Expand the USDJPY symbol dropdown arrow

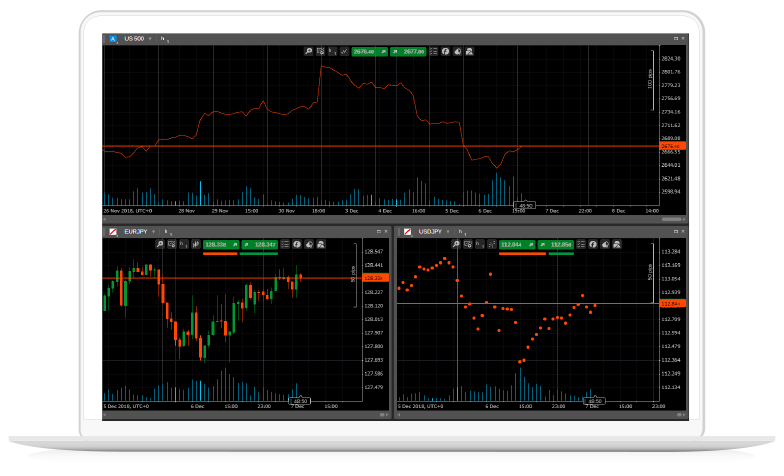[x=448, y=232]
